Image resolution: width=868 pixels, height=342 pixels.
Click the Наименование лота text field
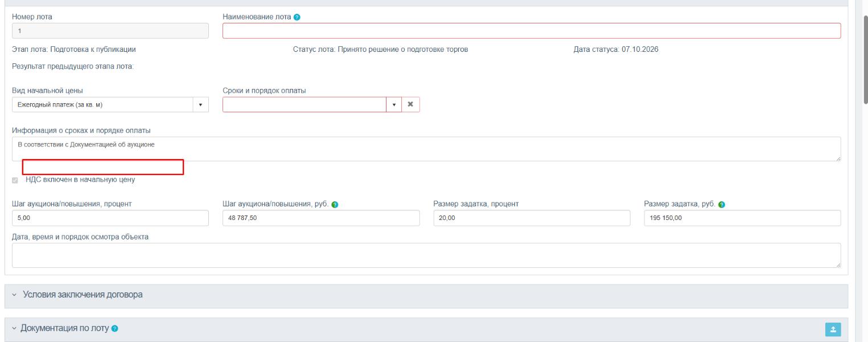(x=532, y=31)
